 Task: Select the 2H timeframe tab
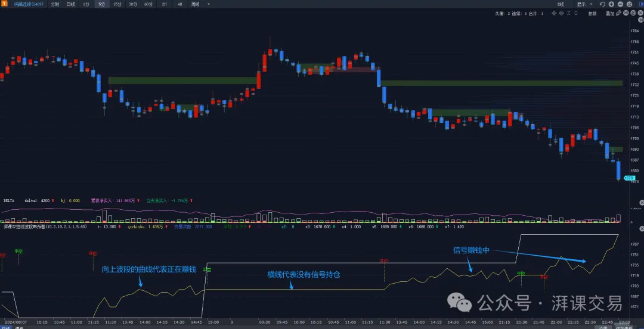[165, 4]
